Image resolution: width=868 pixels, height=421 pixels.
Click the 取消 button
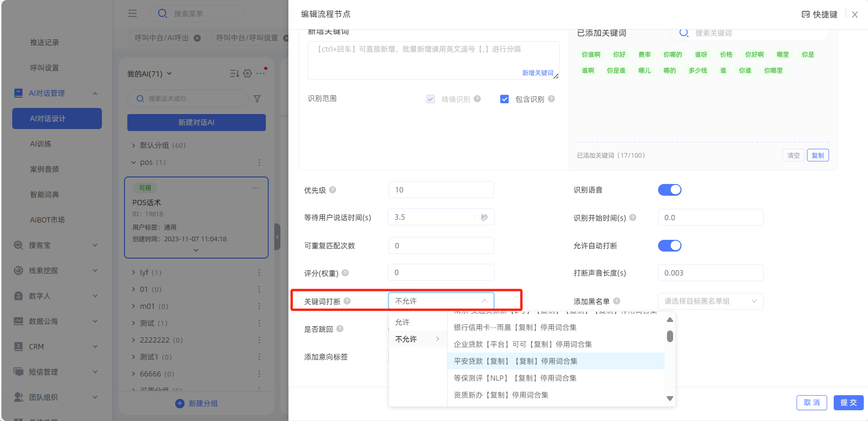812,403
